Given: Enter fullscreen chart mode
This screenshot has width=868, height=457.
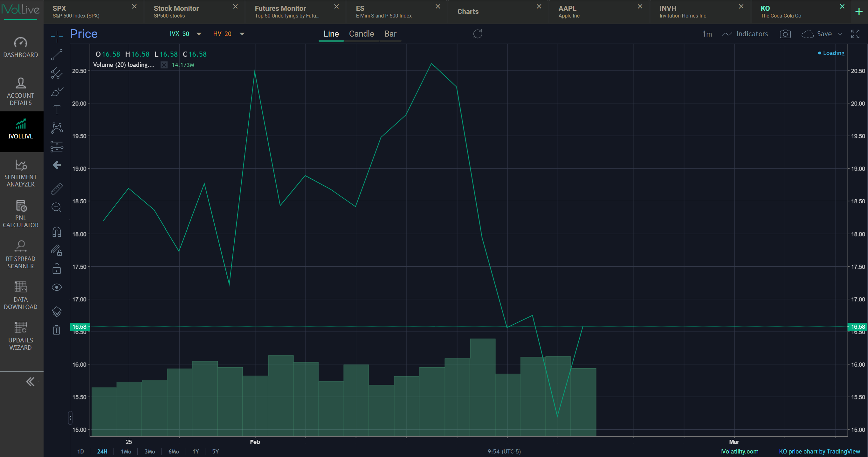Looking at the screenshot, I should point(855,34).
